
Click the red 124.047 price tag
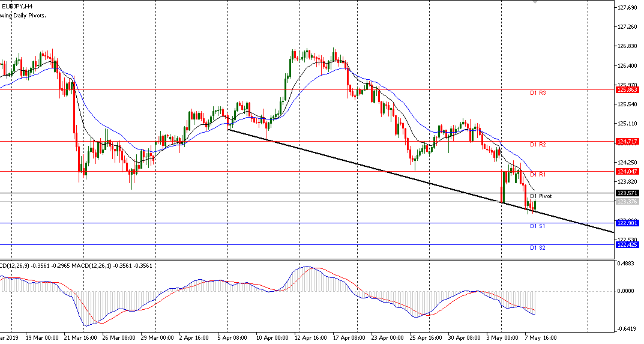pyautogui.click(x=627, y=171)
